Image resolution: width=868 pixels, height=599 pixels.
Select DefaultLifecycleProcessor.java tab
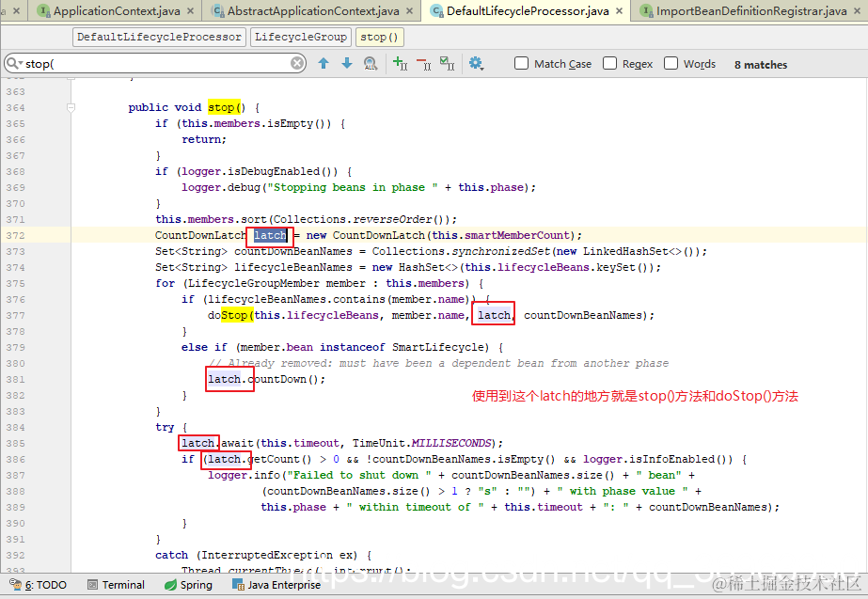[528, 10]
